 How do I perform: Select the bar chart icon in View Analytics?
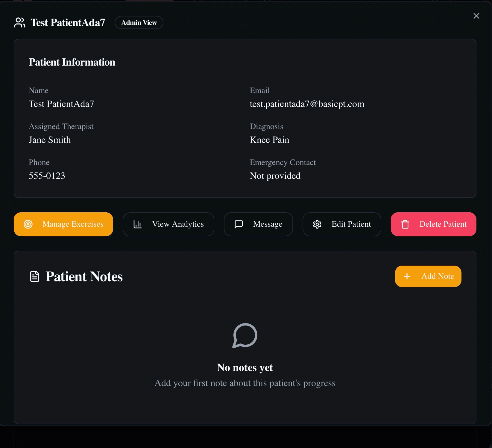(137, 224)
